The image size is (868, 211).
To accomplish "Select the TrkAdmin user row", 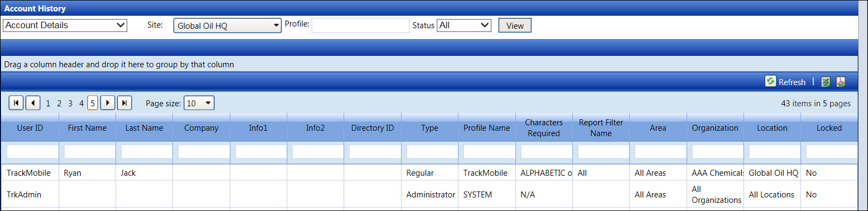I will pos(429,194).
